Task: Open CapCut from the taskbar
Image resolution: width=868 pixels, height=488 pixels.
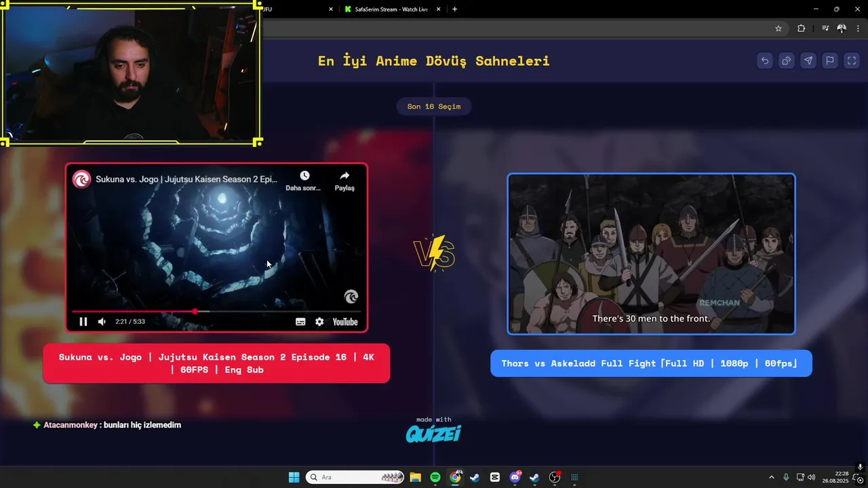Action: point(495,477)
